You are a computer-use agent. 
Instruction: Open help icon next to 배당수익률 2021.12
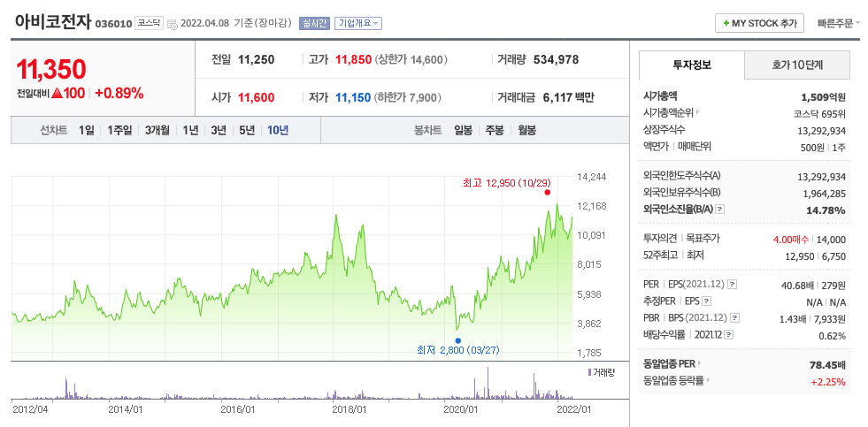pos(729,335)
